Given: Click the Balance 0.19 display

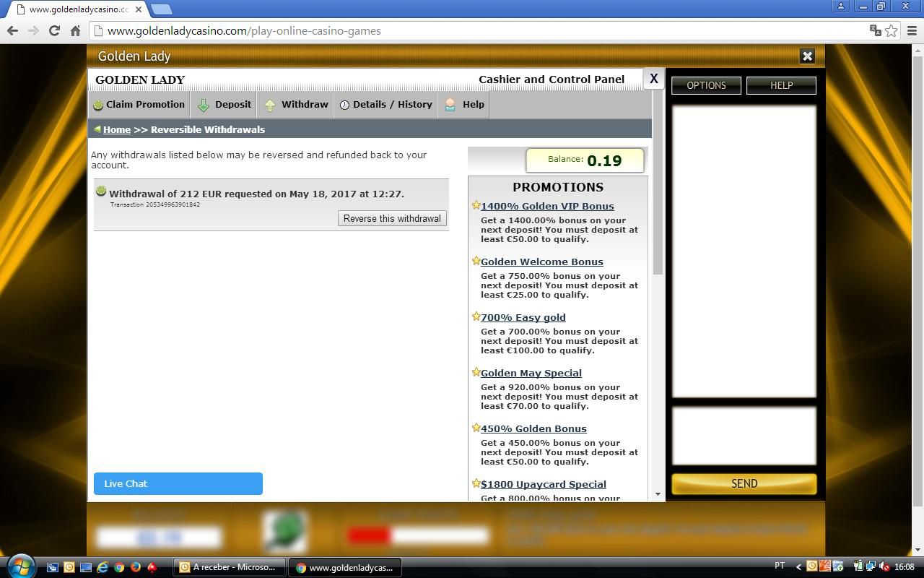Looking at the screenshot, I should pyautogui.click(x=585, y=160).
